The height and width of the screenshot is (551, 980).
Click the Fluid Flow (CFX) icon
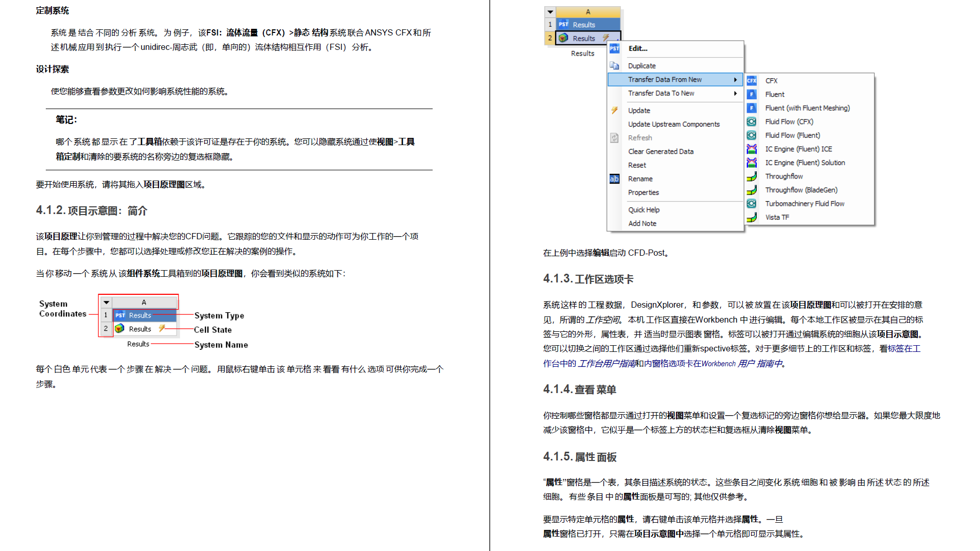click(752, 121)
